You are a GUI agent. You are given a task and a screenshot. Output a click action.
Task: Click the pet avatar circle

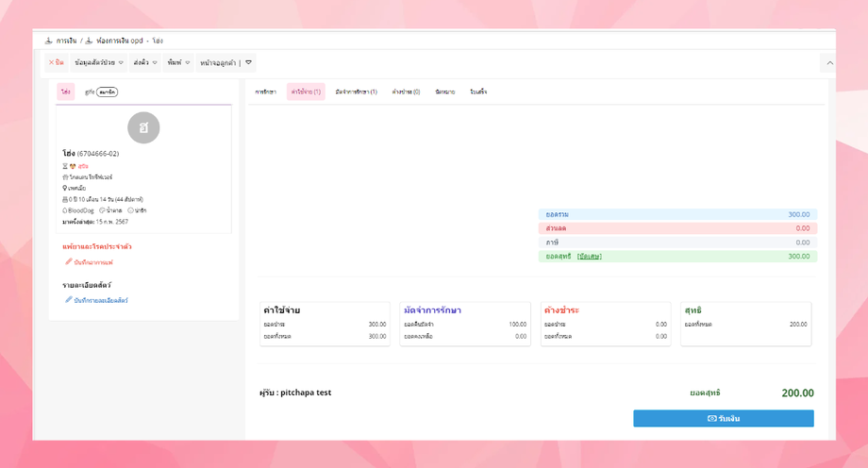click(143, 128)
